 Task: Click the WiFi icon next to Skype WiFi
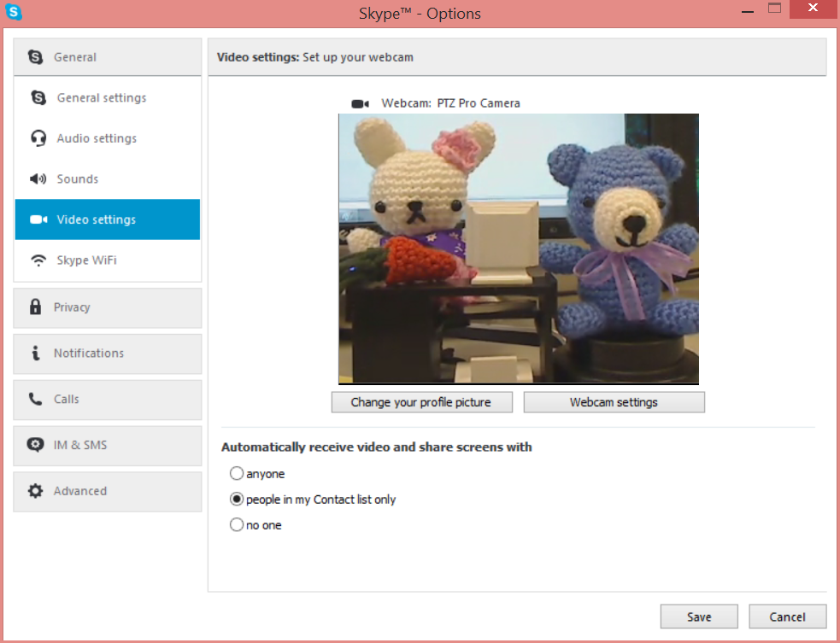point(38,260)
